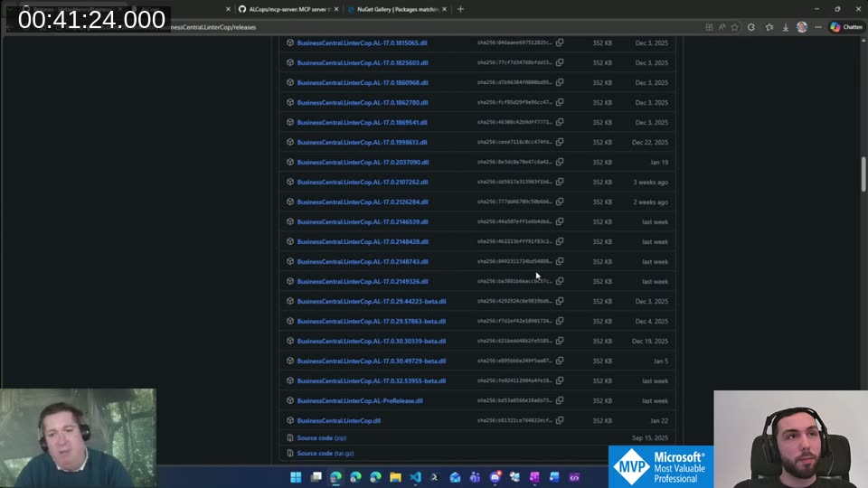The width and height of the screenshot is (868, 488).
Task: Click the page vertical scrollbar thumb
Action: pyautogui.click(x=863, y=174)
